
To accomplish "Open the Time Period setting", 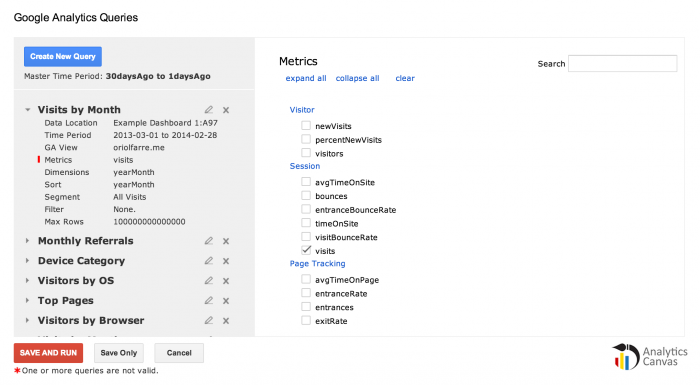I will coord(67,135).
